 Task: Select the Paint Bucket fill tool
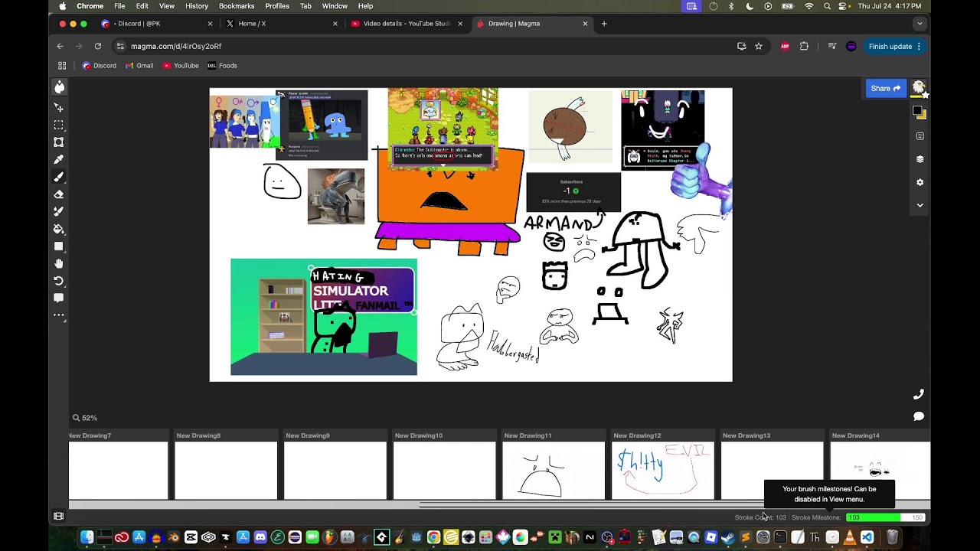[x=59, y=229]
